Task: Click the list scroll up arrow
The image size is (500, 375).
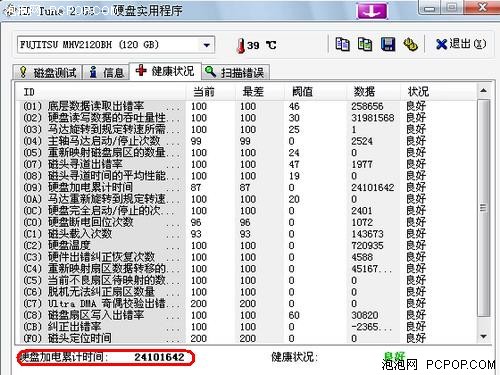Action: (x=483, y=91)
